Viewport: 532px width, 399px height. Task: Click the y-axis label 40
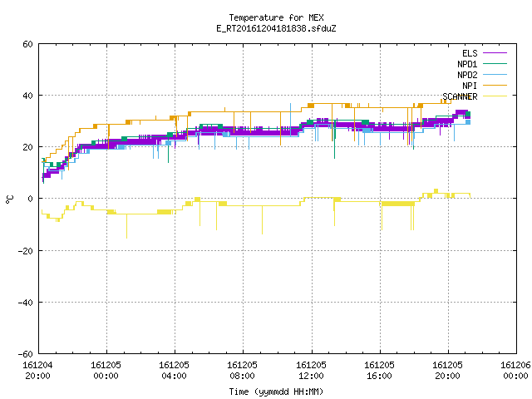click(27, 96)
